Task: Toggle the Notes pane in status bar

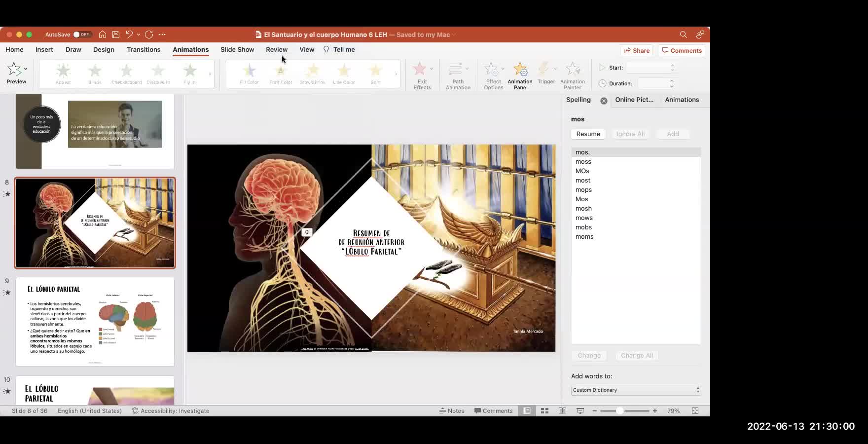Action: pos(452,410)
